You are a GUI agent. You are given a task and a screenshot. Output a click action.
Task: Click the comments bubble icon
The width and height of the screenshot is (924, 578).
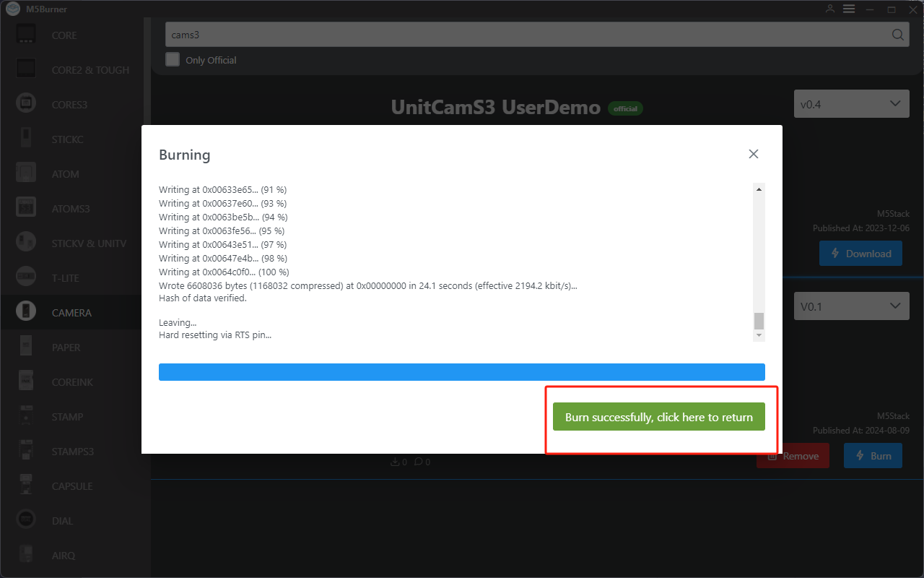pyautogui.click(x=418, y=462)
